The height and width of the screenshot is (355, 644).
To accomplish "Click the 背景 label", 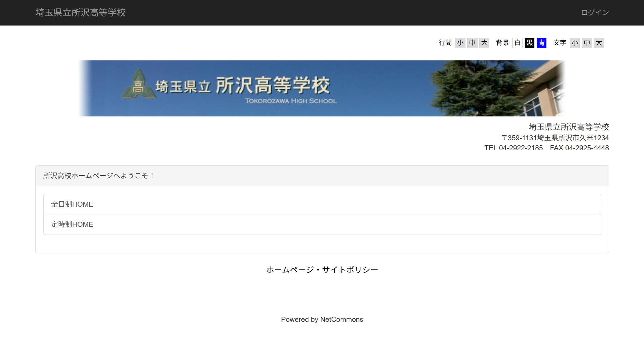I will (503, 43).
